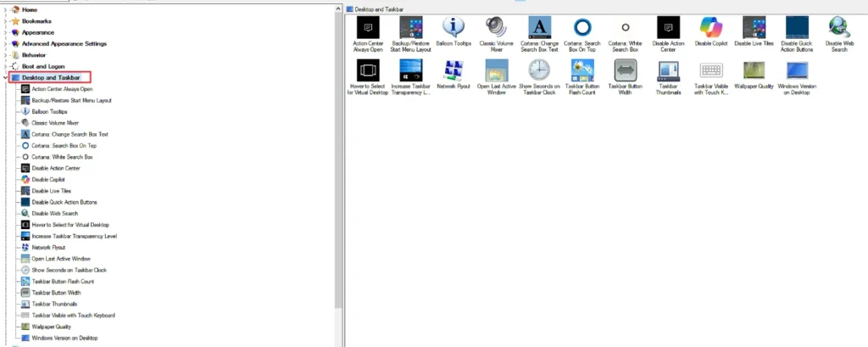Open Windows Version on Desktop large icon
The height and width of the screenshot is (347, 868).
797,70
